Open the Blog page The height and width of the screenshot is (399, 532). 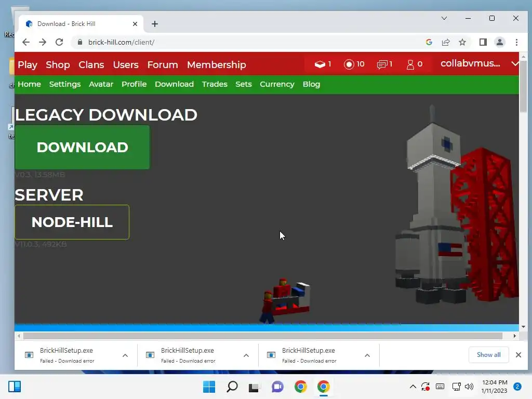tap(311, 84)
